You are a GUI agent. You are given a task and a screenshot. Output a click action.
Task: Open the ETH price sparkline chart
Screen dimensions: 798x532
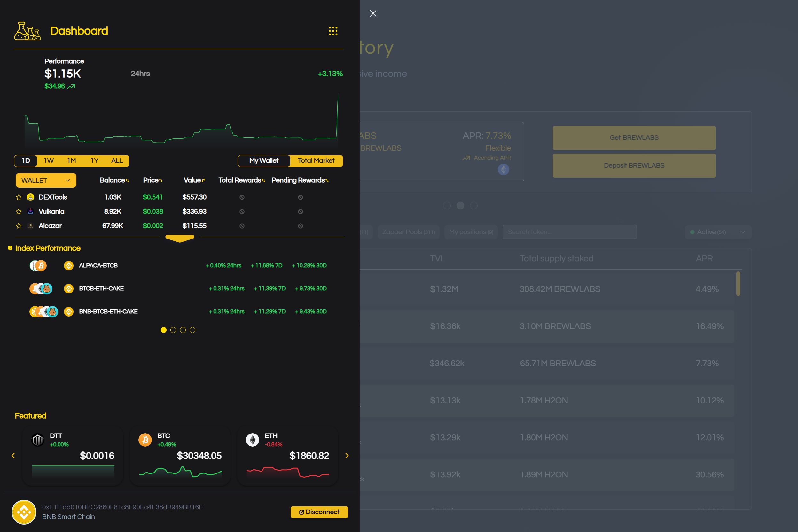[288, 472]
